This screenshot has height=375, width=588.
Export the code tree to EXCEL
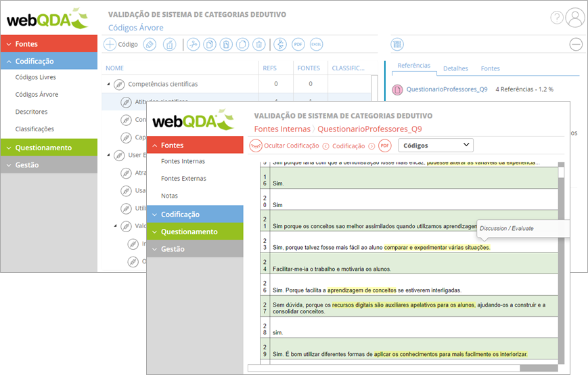[316, 44]
